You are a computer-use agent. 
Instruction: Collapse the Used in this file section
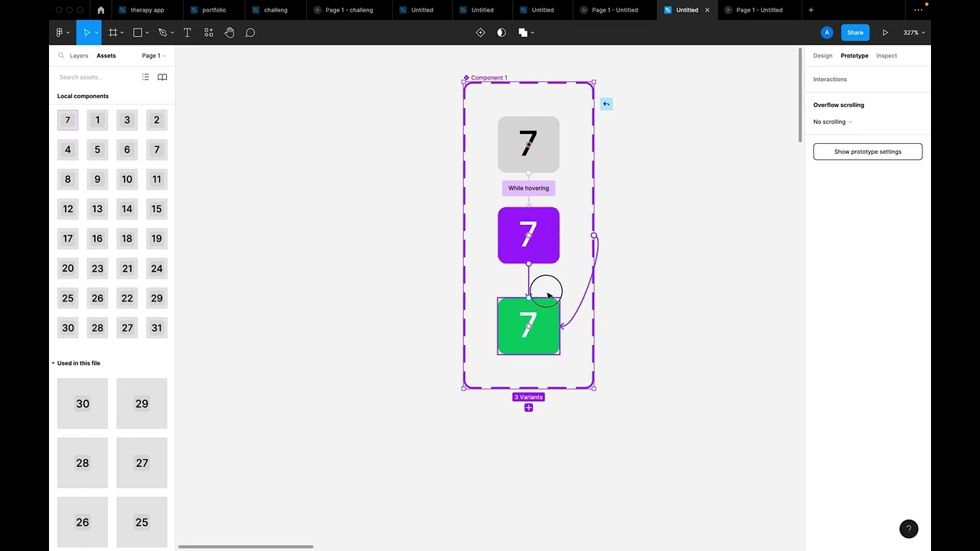coord(53,364)
